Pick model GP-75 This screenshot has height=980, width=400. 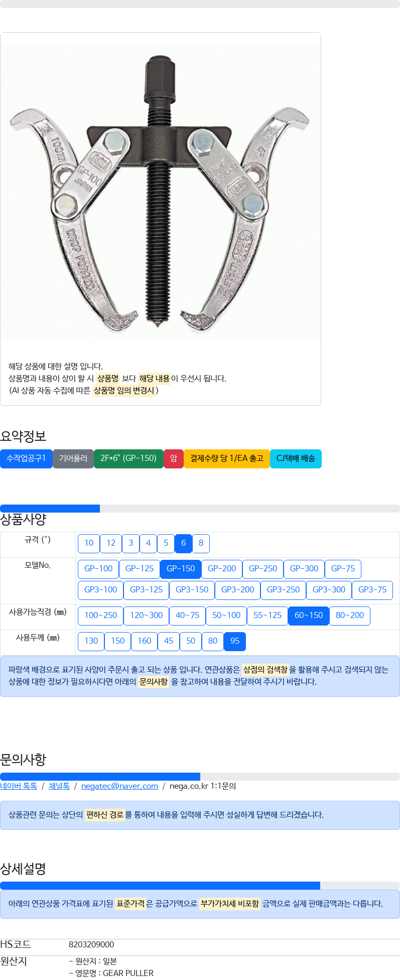[x=343, y=569]
